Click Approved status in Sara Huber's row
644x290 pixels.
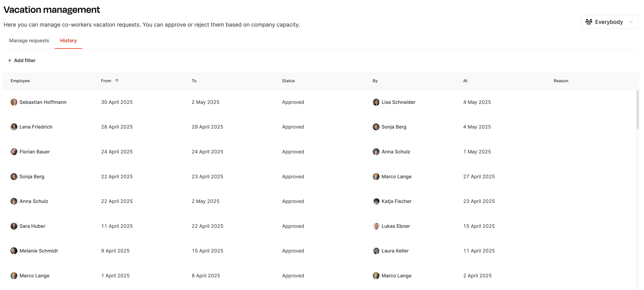click(x=293, y=226)
